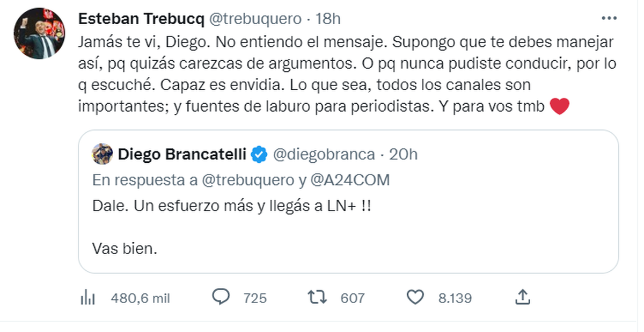Click the @trebuquero handle in header
The image size is (644, 332).
[x=255, y=19]
